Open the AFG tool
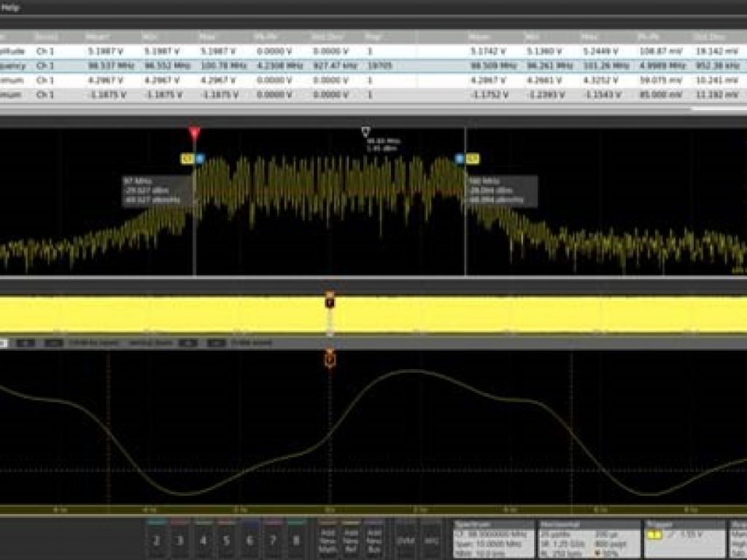 (x=431, y=539)
